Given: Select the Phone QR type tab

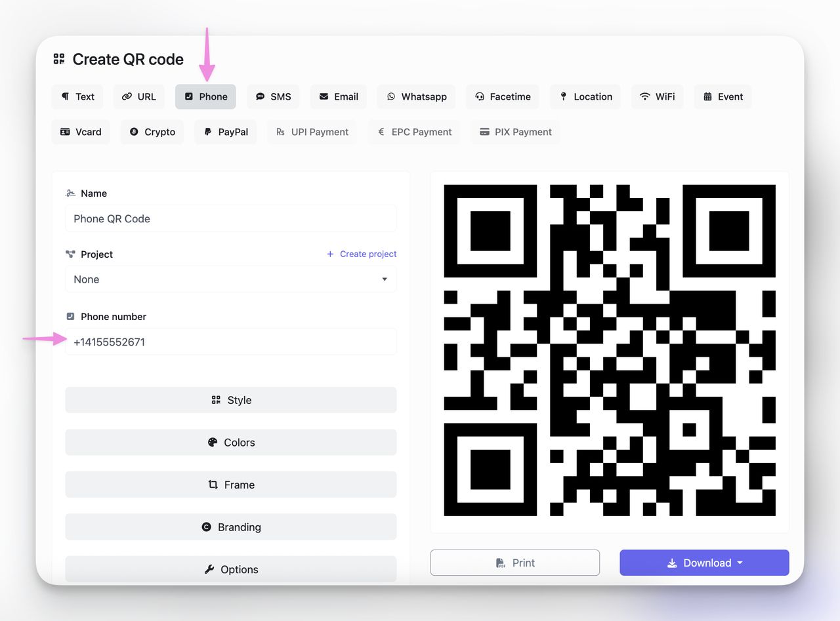Looking at the screenshot, I should 205,96.
